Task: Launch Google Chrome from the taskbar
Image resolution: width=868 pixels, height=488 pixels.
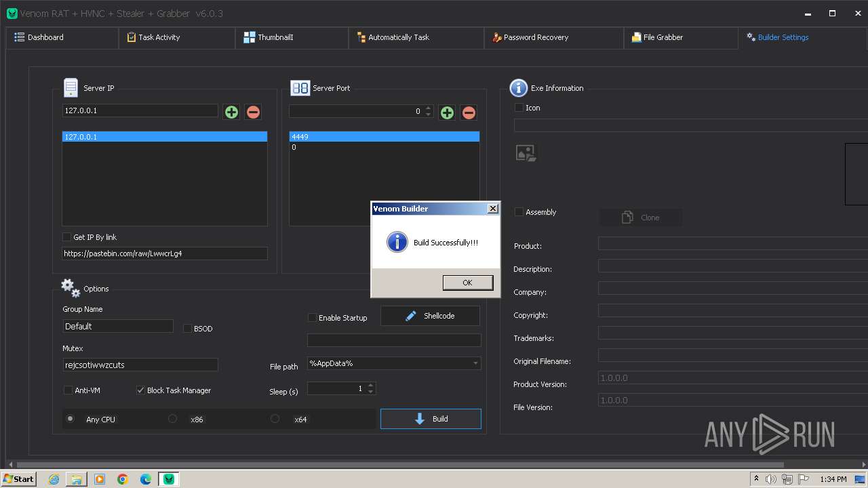Action: tap(123, 479)
